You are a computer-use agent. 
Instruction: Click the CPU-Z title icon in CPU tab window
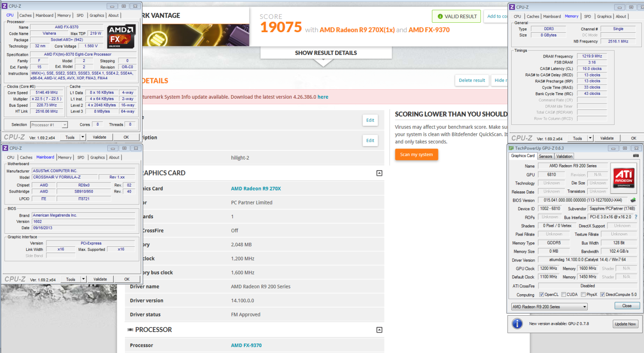(5, 6)
